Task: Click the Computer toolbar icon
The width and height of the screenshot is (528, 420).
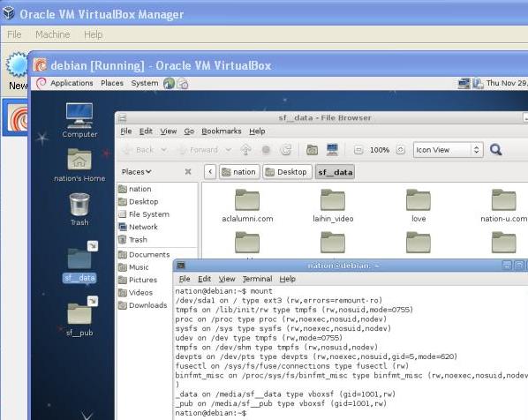Action: click(x=332, y=149)
